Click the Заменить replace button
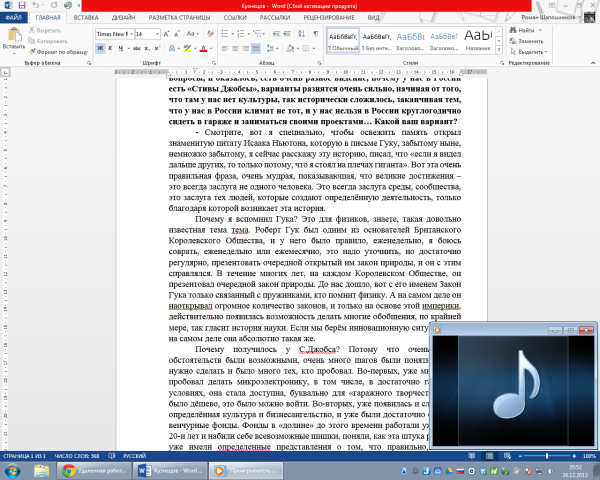 pyautogui.click(x=526, y=41)
